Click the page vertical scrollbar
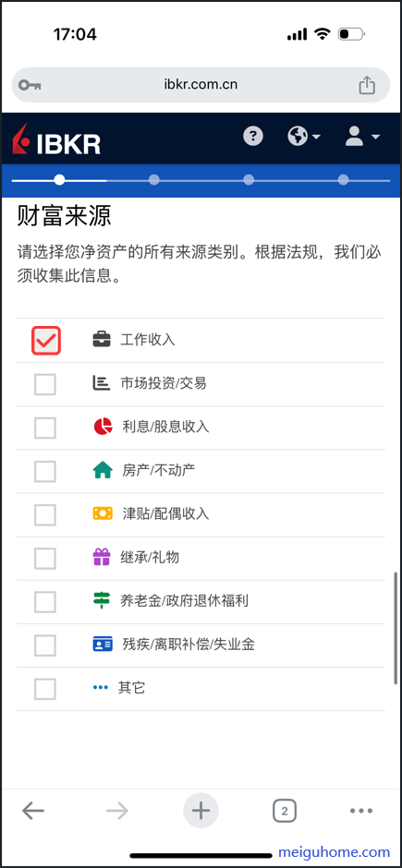The width and height of the screenshot is (402, 868). point(396,628)
